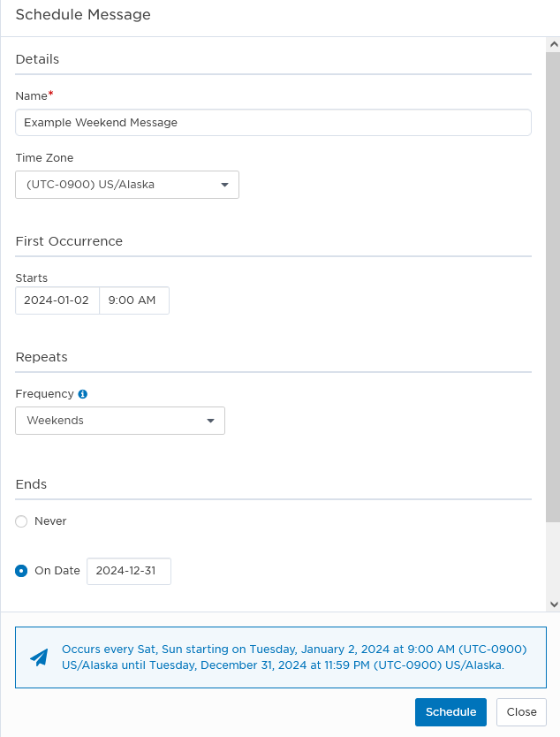
Task: Click the start date field 2024-01-02
Action: click(57, 300)
